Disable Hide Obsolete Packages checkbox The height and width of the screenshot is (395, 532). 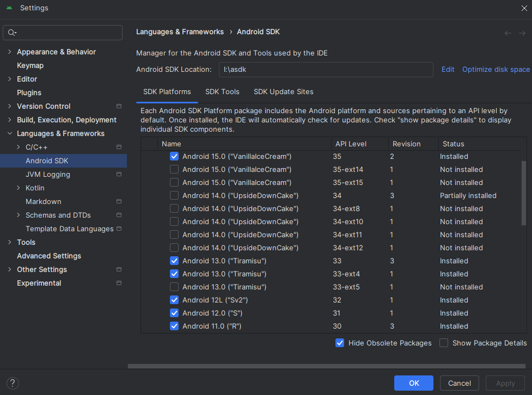pyautogui.click(x=340, y=343)
